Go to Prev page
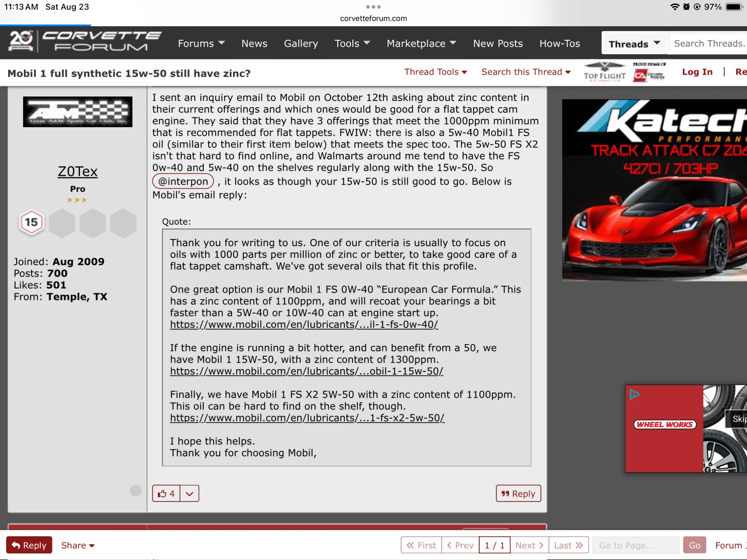Image resolution: width=747 pixels, height=560 pixels. tap(460, 545)
